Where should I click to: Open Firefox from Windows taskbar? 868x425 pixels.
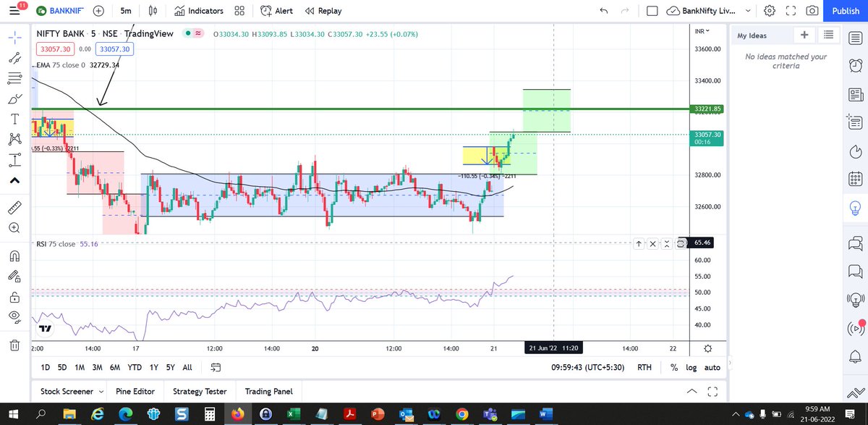click(x=237, y=414)
